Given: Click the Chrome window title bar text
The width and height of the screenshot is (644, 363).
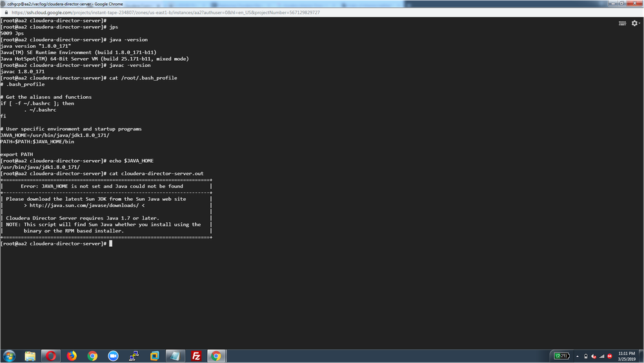Looking at the screenshot, I should click(x=65, y=4).
